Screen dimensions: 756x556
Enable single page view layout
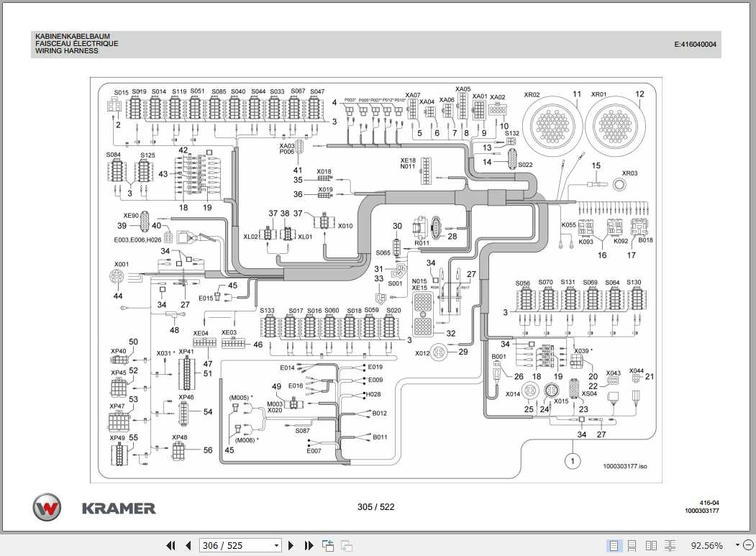614,546
